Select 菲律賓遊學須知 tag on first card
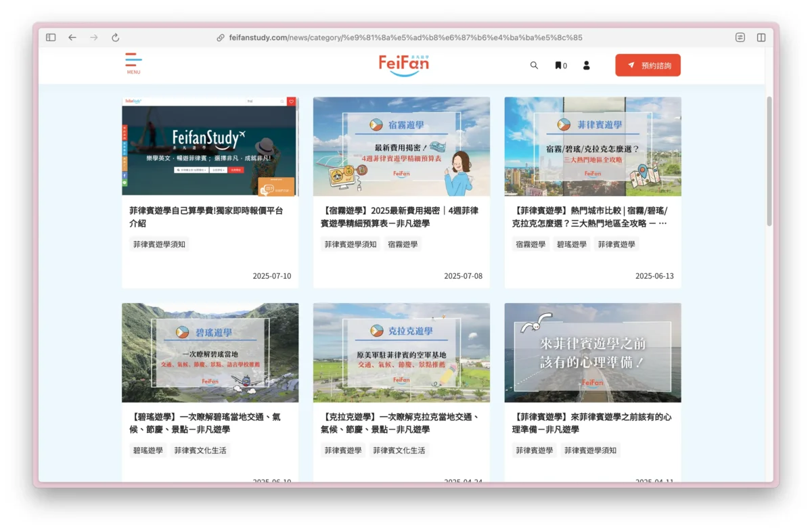 point(159,244)
